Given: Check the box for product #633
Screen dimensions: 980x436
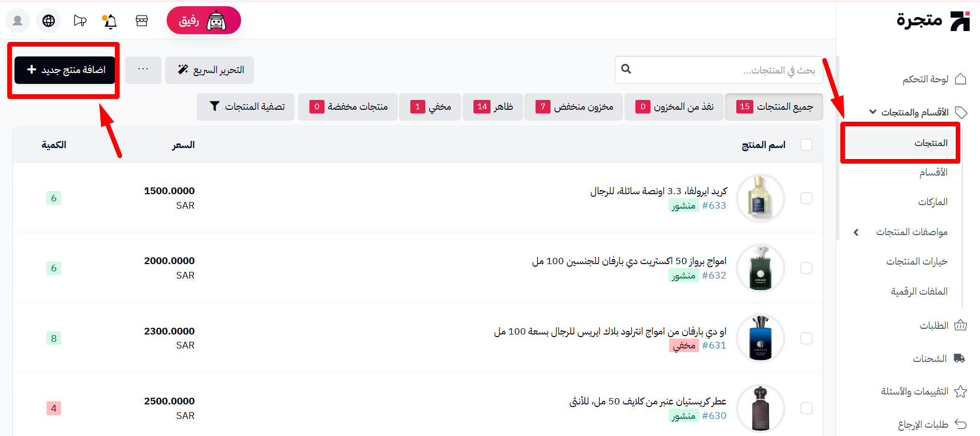Looking at the screenshot, I should [806, 198].
